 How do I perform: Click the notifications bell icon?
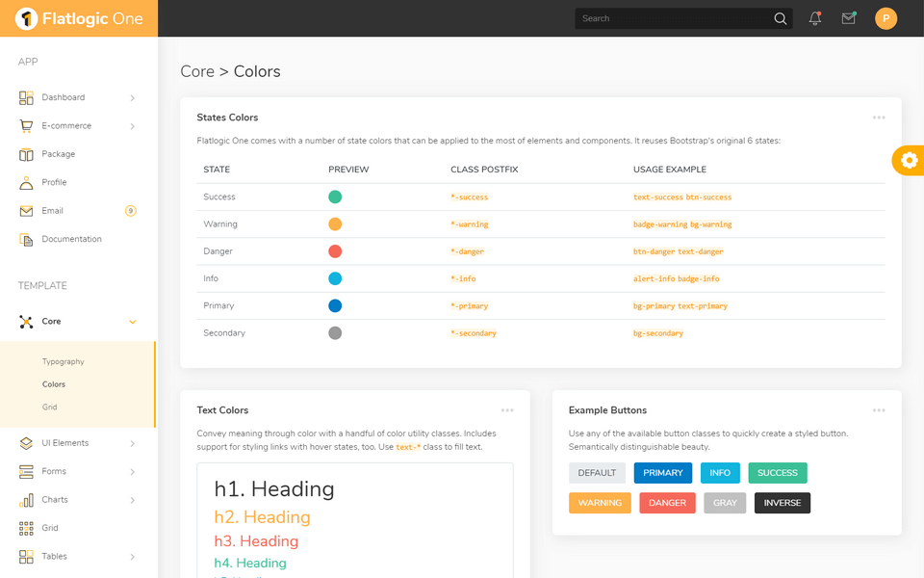(814, 17)
